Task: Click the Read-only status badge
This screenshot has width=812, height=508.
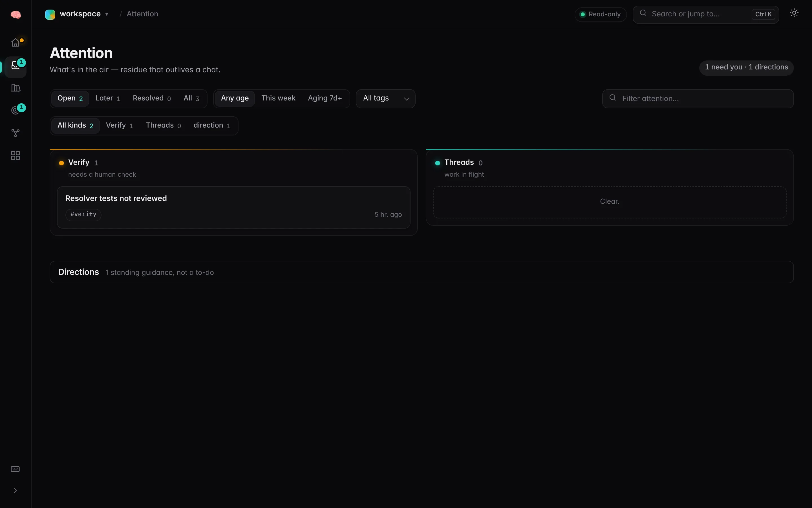Action: pyautogui.click(x=600, y=14)
